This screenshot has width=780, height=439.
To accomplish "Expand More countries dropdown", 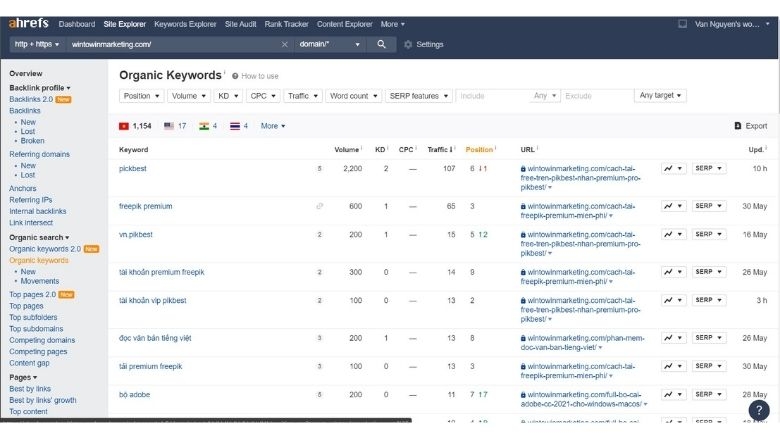I will 273,126.
